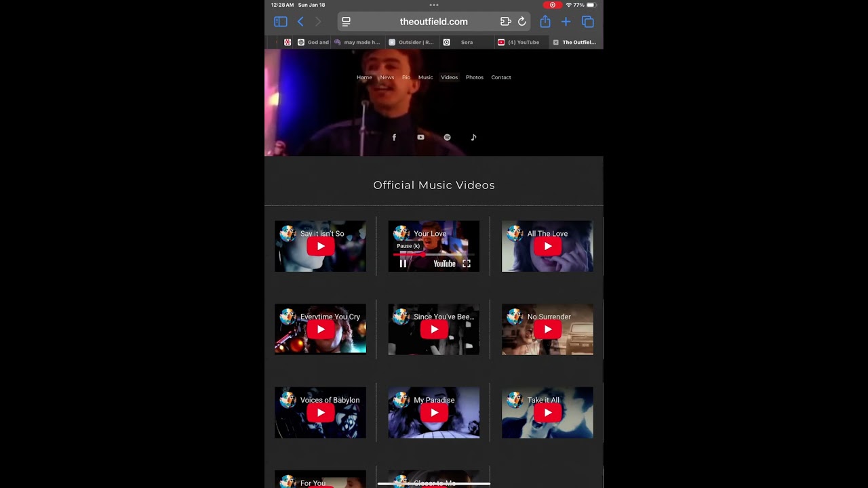Open the Contact navigation link
Image resolution: width=868 pixels, height=488 pixels.
[x=501, y=77]
